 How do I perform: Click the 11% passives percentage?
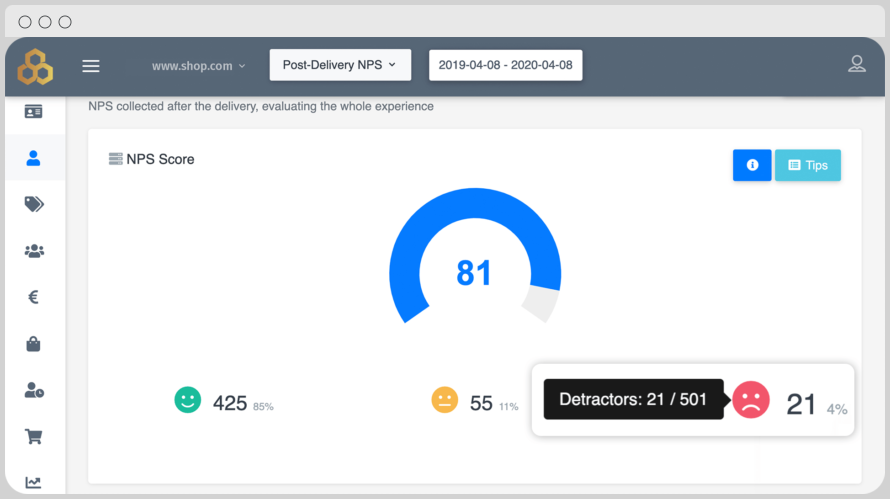click(x=509, y=406)
